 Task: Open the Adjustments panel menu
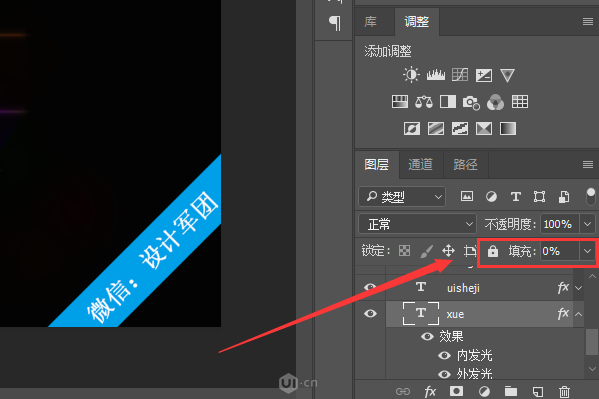pos(588,21)
